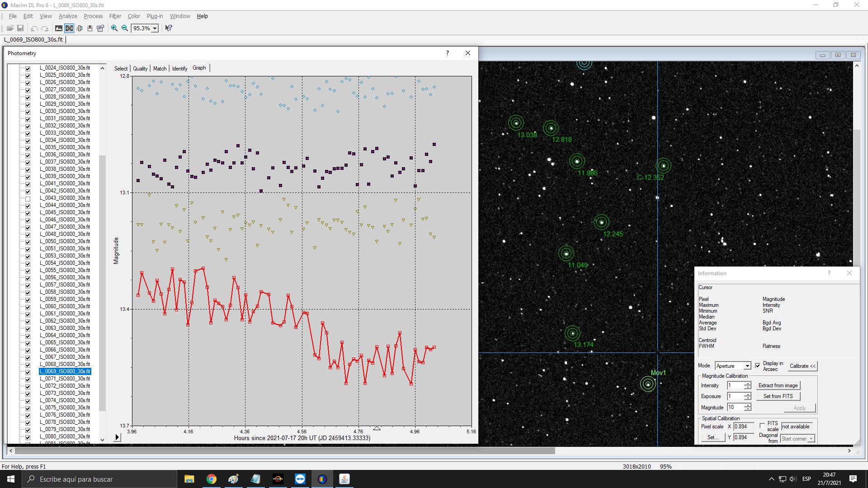
Task: Open the Mode Aperture dropdown
Action: coord(747,366)
